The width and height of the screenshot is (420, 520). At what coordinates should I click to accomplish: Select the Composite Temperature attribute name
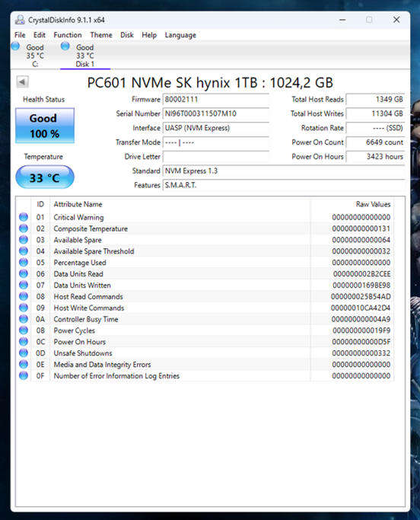click(91, 229)
